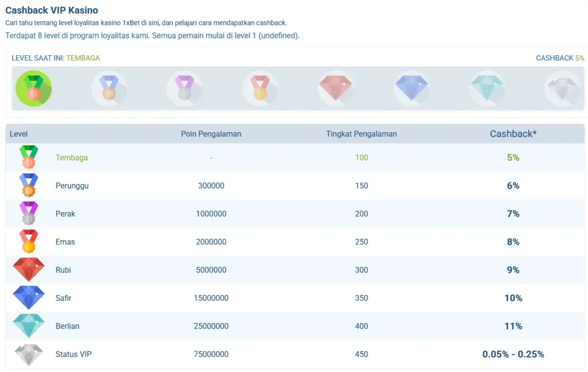Click the faded blue sapphire gem badge

coord(411,89)
